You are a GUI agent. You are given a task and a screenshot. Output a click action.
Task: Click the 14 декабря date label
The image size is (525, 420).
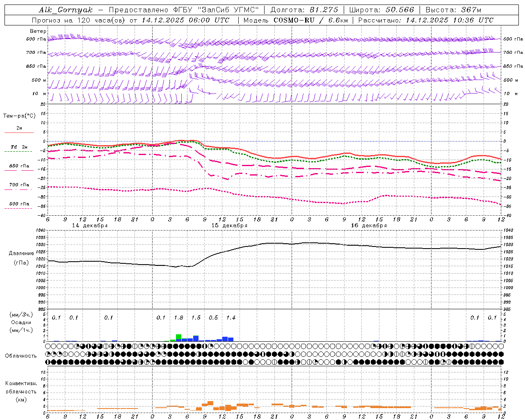coord(90,226)
